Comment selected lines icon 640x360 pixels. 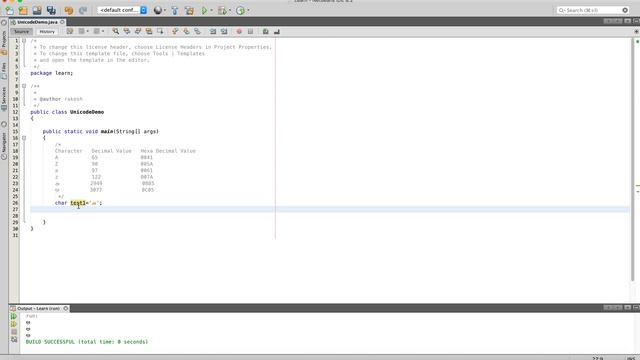tap(266, 31)
